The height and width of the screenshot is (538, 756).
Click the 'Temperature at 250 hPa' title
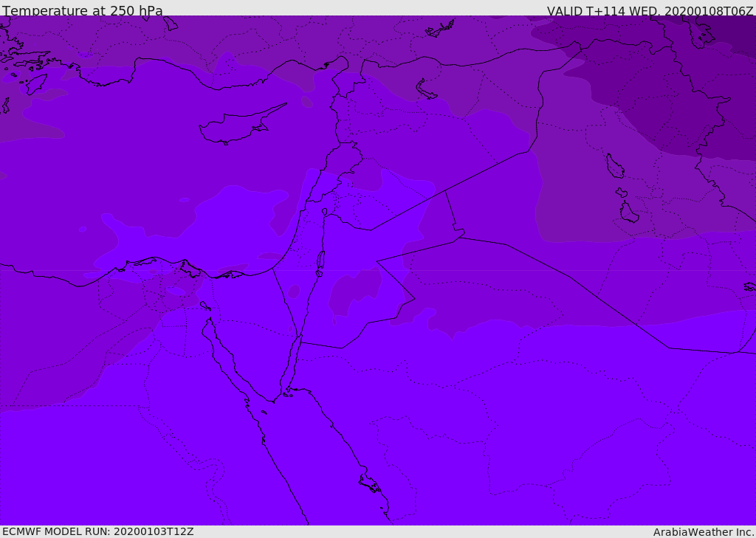(83, 10)
